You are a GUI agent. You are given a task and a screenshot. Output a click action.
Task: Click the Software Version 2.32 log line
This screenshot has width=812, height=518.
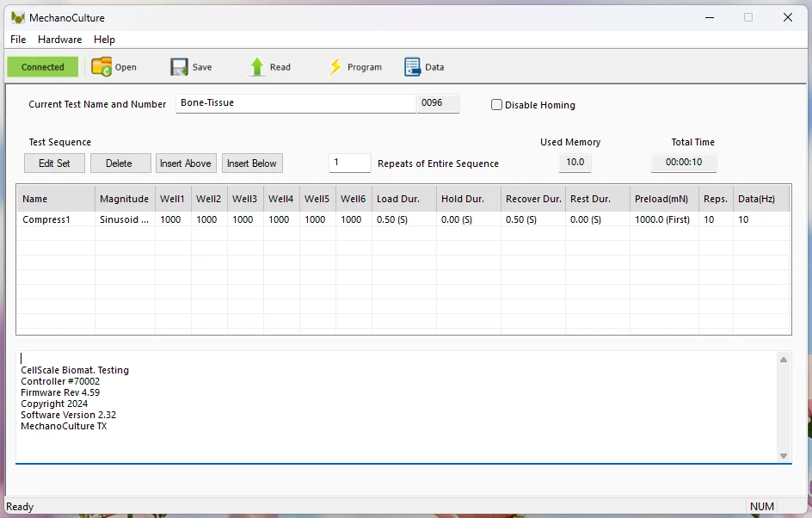coord(68,415)
